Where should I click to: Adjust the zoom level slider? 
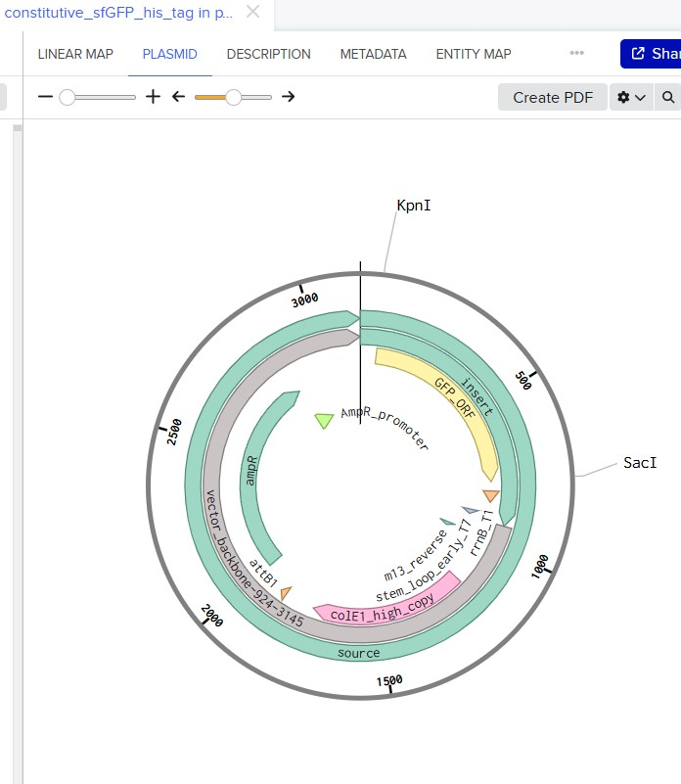[68, 97]
